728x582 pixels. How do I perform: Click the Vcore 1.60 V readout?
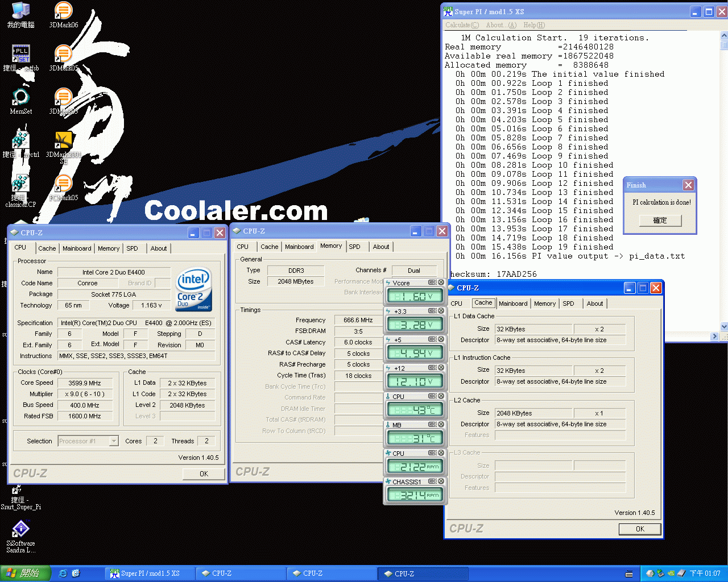coord(415,296)
